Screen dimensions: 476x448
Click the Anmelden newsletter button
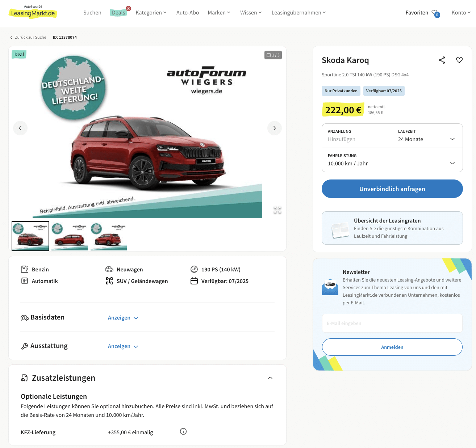[x=392, y=347]
